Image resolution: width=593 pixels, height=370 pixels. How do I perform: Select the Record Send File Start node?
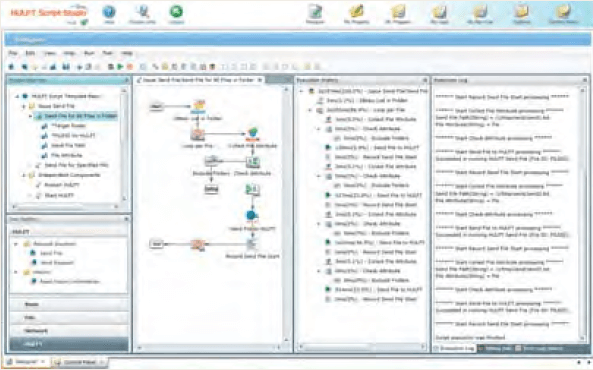[x=252, y=244]
